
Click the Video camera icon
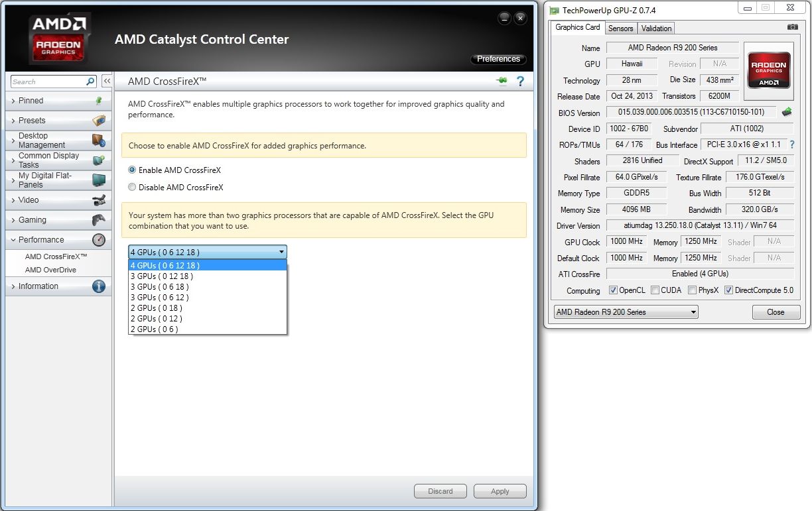(99, 200)
